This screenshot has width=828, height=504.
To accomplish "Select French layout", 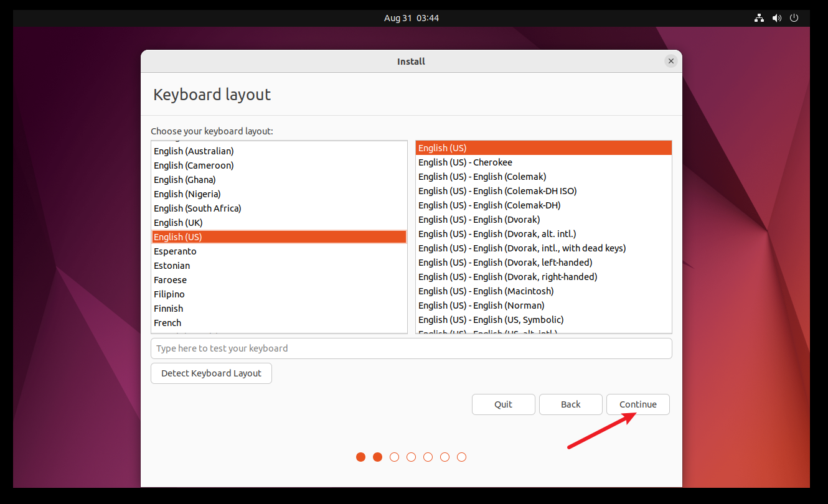I will coord(279,323).
